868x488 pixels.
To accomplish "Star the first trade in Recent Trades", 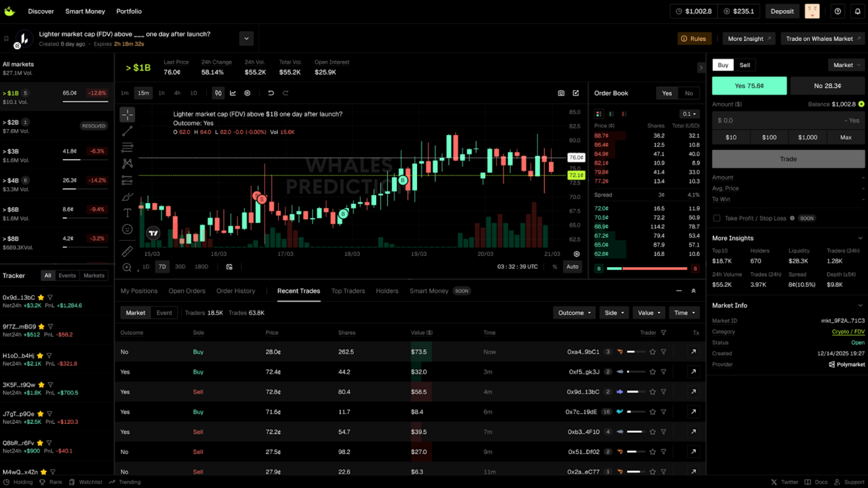I will [x=653, y=352].
